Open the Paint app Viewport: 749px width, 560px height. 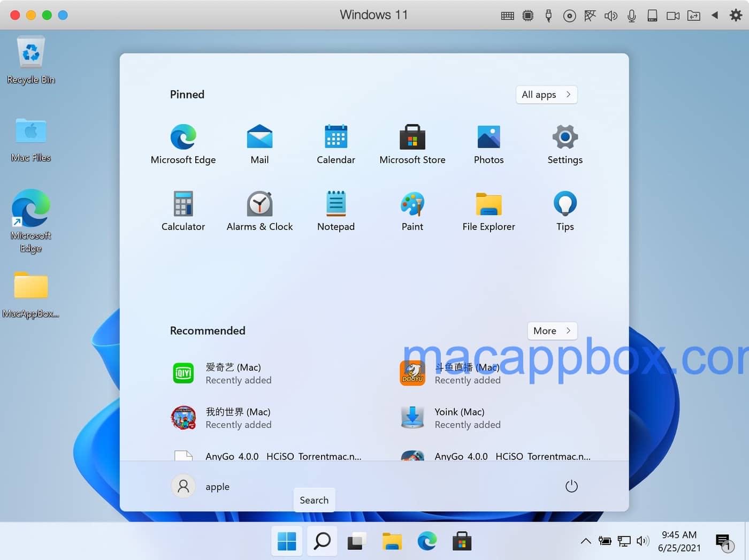point(412,211)
